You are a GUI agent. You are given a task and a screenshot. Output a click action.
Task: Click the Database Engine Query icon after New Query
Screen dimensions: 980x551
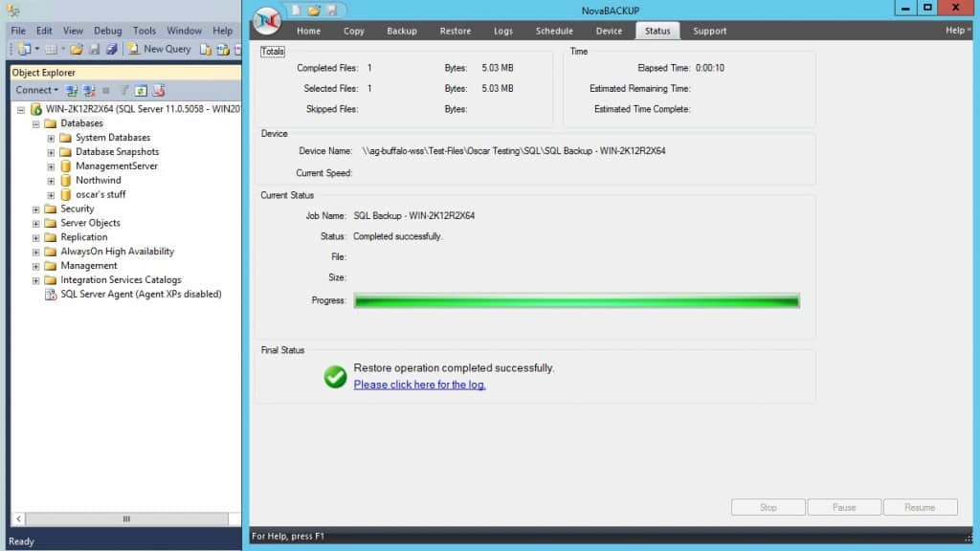tap(206, 50)
